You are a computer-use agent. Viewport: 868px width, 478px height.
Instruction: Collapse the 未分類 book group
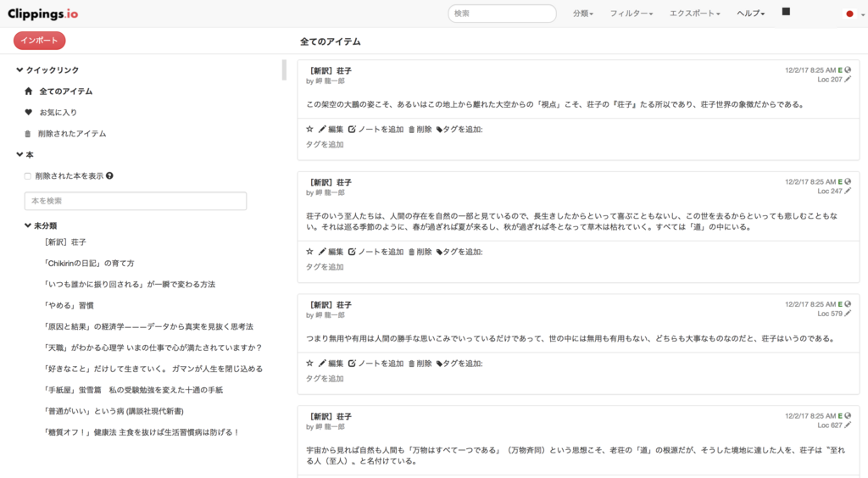click(x=41, y=225)
